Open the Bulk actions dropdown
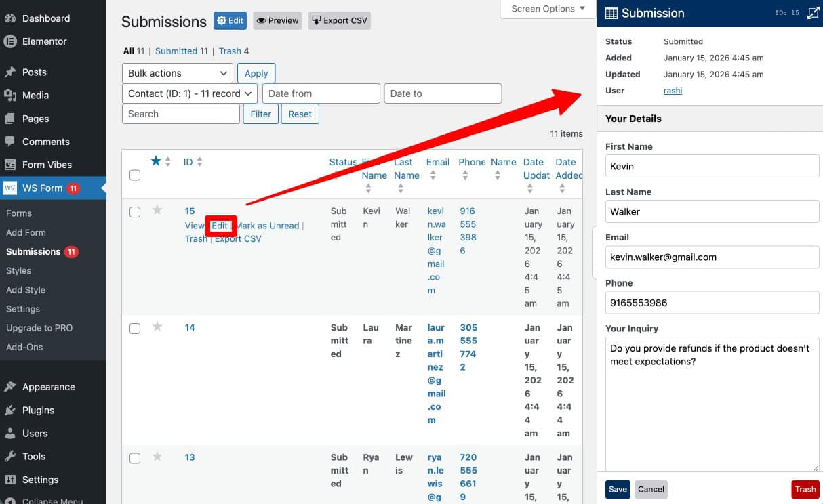This screenshot has height=504, width=823. [178, 73]
